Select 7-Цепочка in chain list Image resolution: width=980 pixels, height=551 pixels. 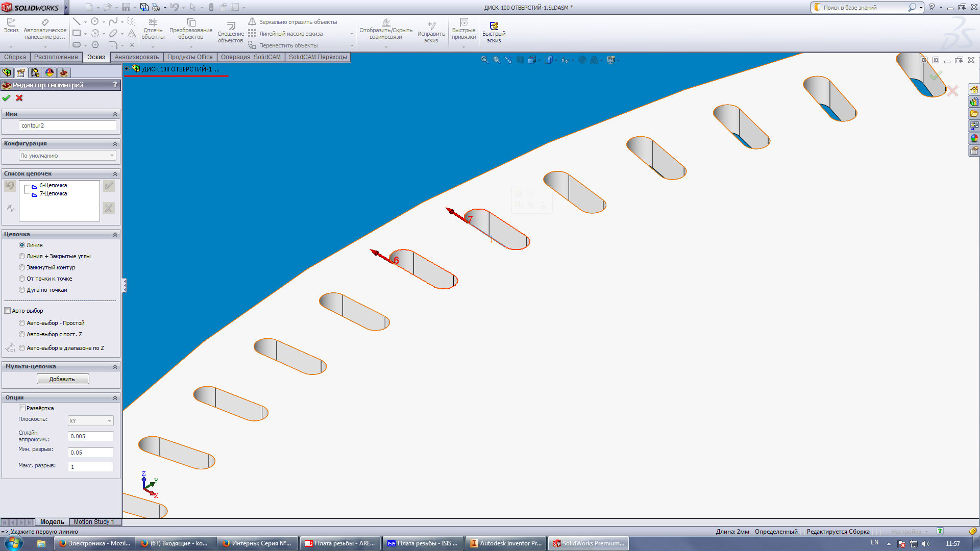[53, 194]
